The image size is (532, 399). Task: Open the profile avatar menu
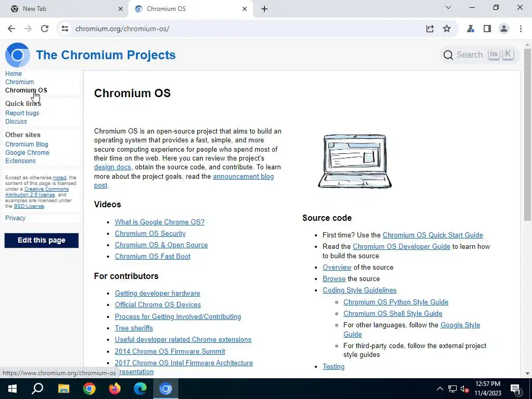coord(504,29)
